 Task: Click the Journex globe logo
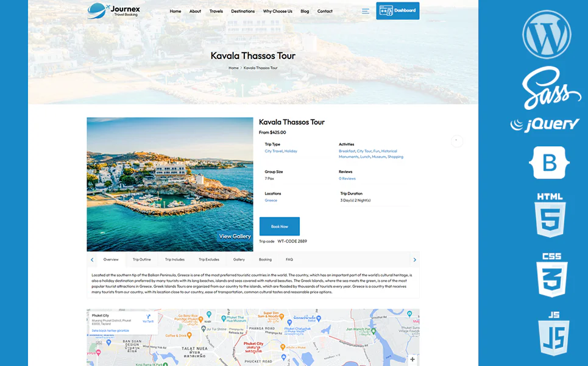[97, 10]
